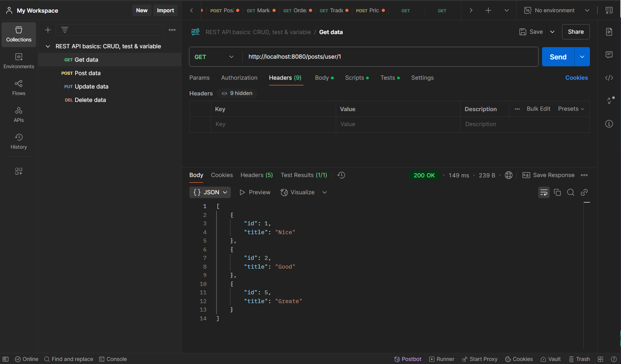The height and width of the screenshot is (364, 621).
Task: Click the request URL input field
Action: [x=390, y=57]
